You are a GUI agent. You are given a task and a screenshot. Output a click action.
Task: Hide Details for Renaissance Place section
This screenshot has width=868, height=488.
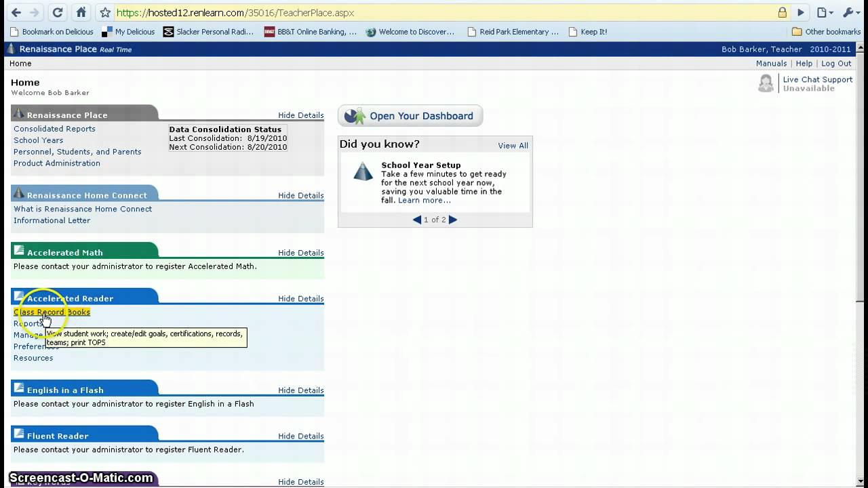point(301,115)
